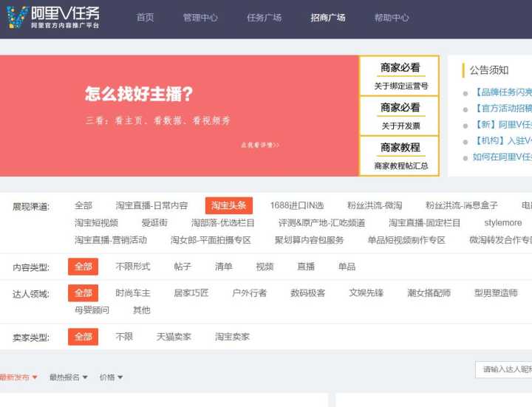Select 不限 seller type

click(124, 337)
